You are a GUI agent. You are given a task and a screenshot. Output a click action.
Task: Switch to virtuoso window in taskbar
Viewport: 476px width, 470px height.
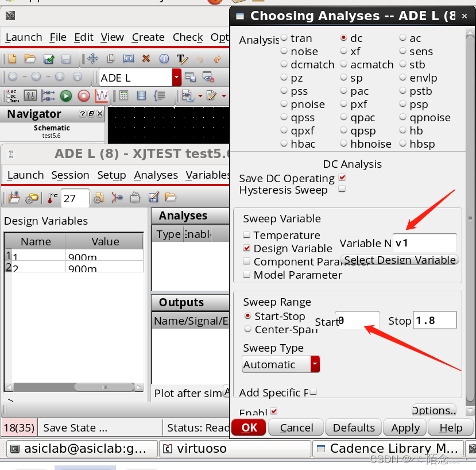(235, 448)
